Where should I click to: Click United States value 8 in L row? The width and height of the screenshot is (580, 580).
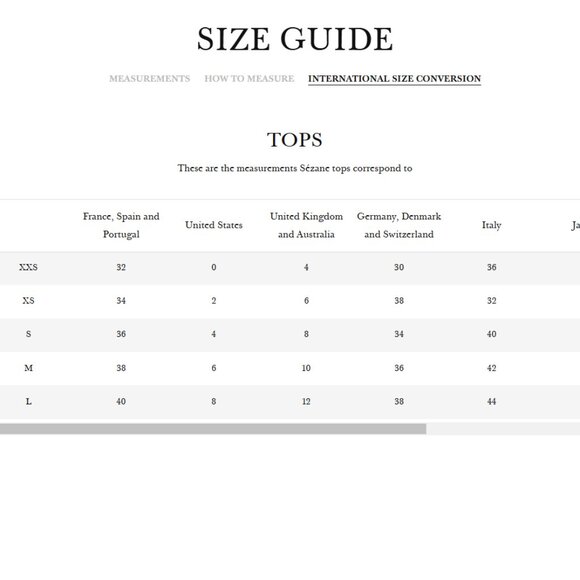tap(214, 401)
